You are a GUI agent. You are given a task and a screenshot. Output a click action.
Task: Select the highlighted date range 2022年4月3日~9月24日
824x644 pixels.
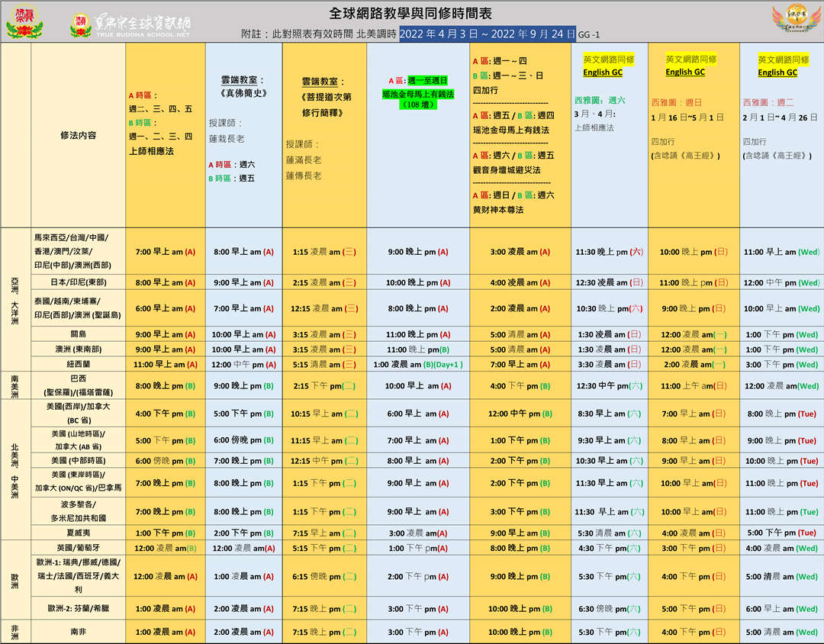(x=488, y=34)
